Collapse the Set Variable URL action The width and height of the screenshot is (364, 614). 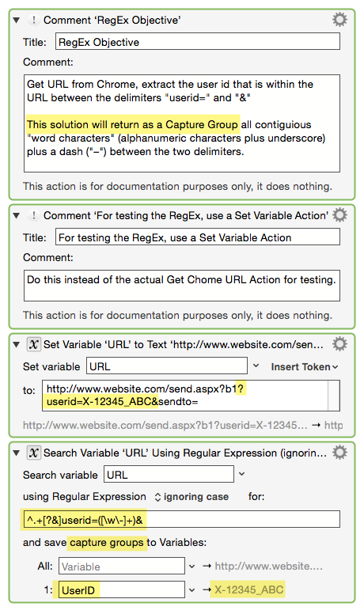point(17,345)
